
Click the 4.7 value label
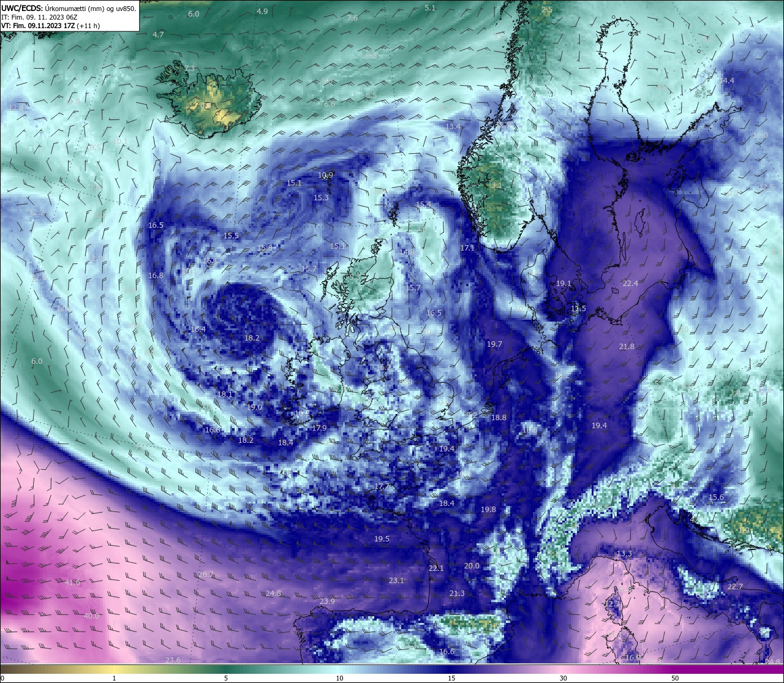[158, 35]
